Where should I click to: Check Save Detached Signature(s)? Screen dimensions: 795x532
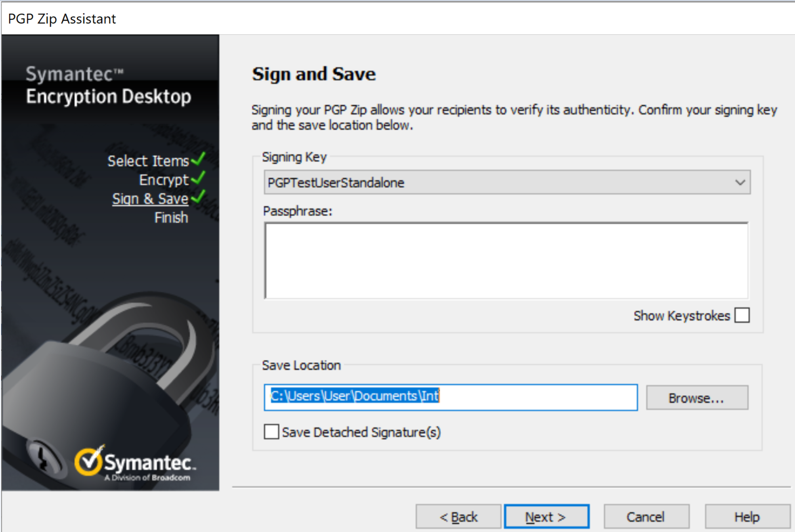271,432
